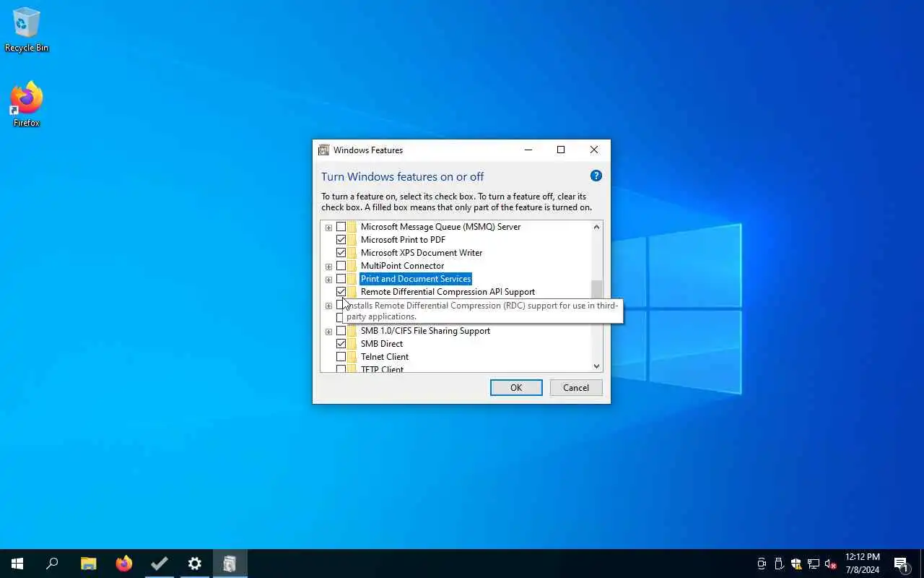Screen dimensions: 924x578
Task: Click the feature list scrollbar thumb
Action: (x=596, y=291)
